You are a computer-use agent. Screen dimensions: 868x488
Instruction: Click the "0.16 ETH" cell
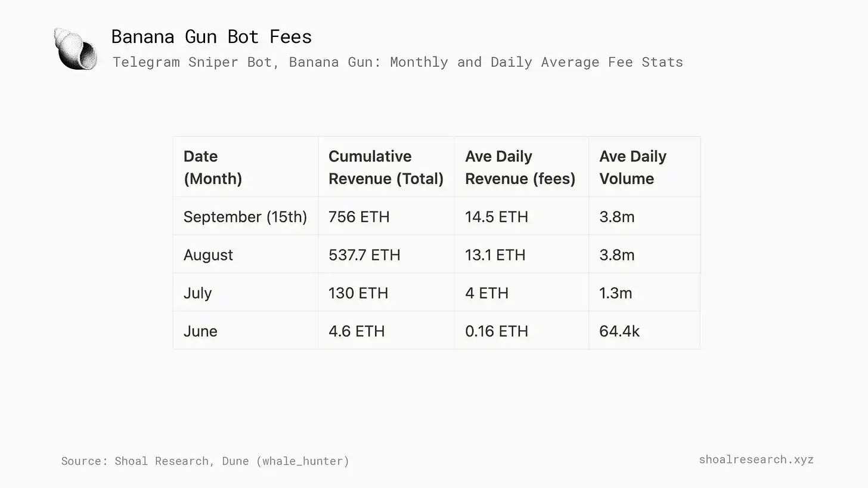coord(497,331)
